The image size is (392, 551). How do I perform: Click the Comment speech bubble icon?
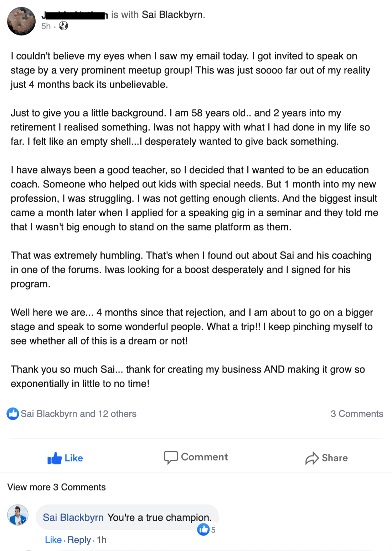click(171, 457)
